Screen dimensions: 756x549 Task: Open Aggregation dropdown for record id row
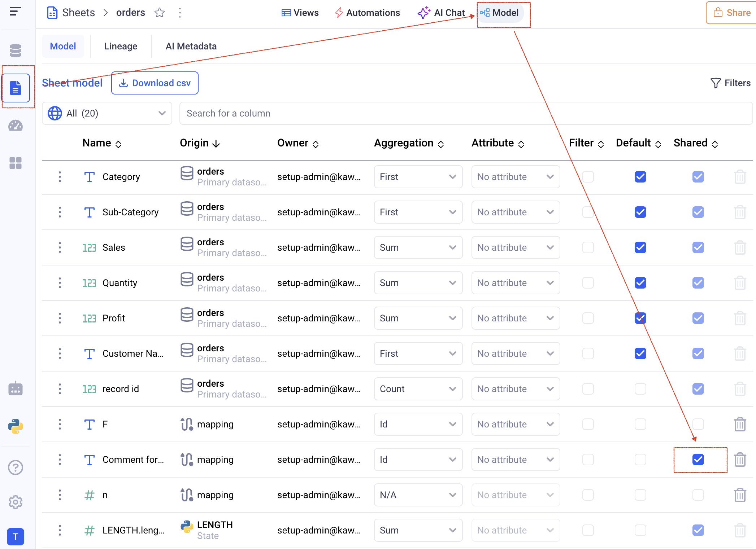pos(418,389)
